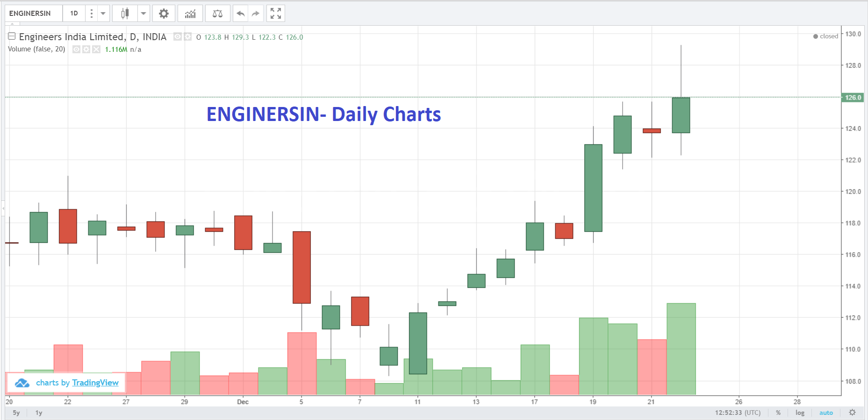Expand the chart style dropdown arrow
868x420 pixels.
coord(143,14)
